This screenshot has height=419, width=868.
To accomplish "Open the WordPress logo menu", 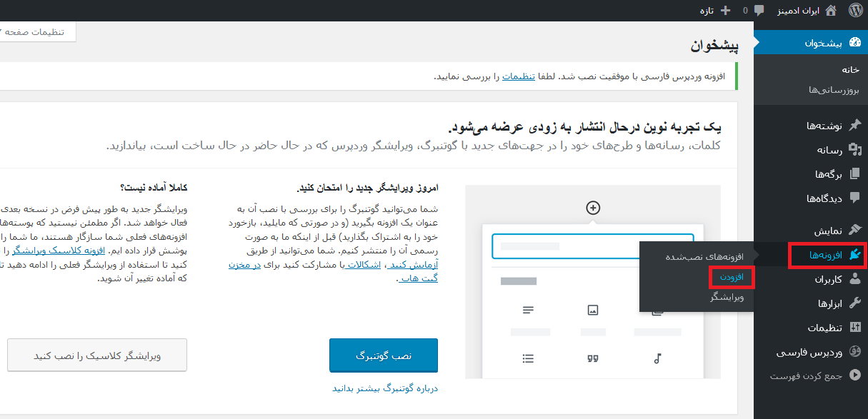I will tap(856, 11).
